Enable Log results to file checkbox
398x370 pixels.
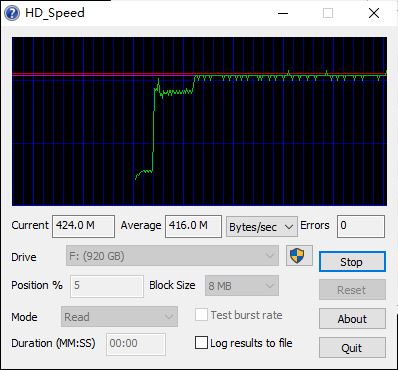(x=201, y=343)
